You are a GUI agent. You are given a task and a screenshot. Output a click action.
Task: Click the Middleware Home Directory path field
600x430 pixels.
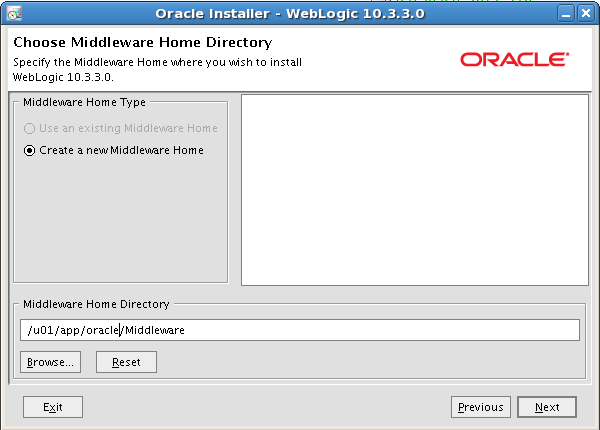pos(300,330)
